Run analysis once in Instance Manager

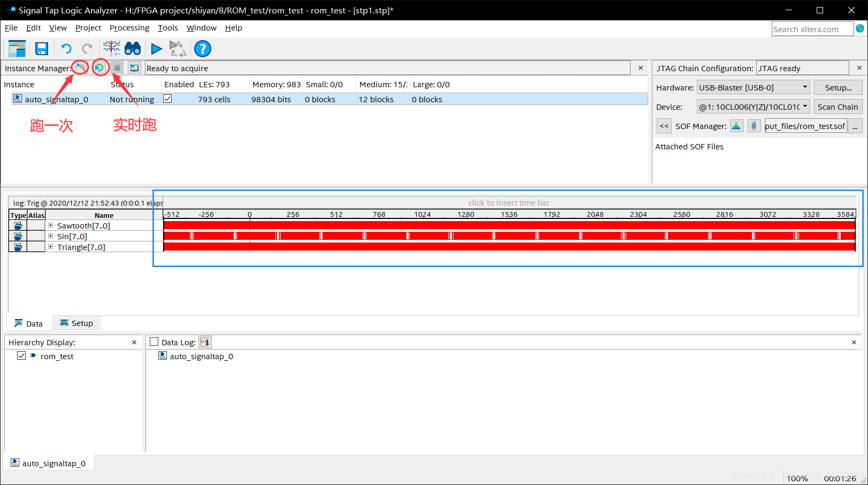(x=80, y=67)
